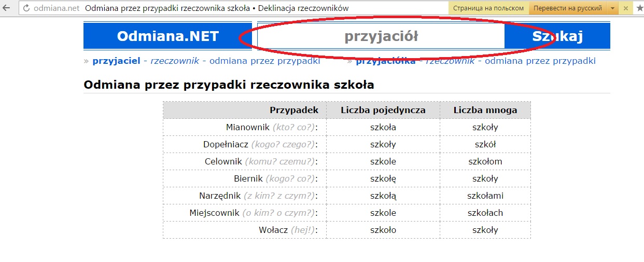Reload the page with the refresh icon

click(26, 8)
